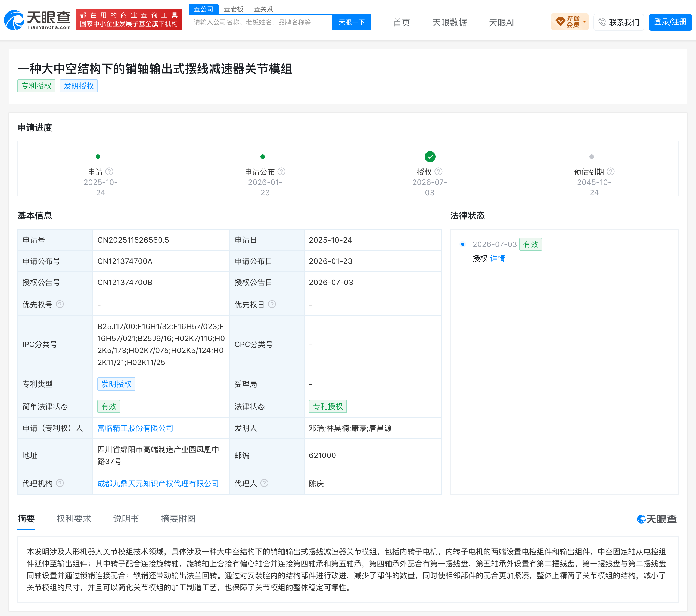Image resolution: width=696 pixels, height=616 pixels.
Task: Click publication number CN121374700A
Action: [125, 261]
